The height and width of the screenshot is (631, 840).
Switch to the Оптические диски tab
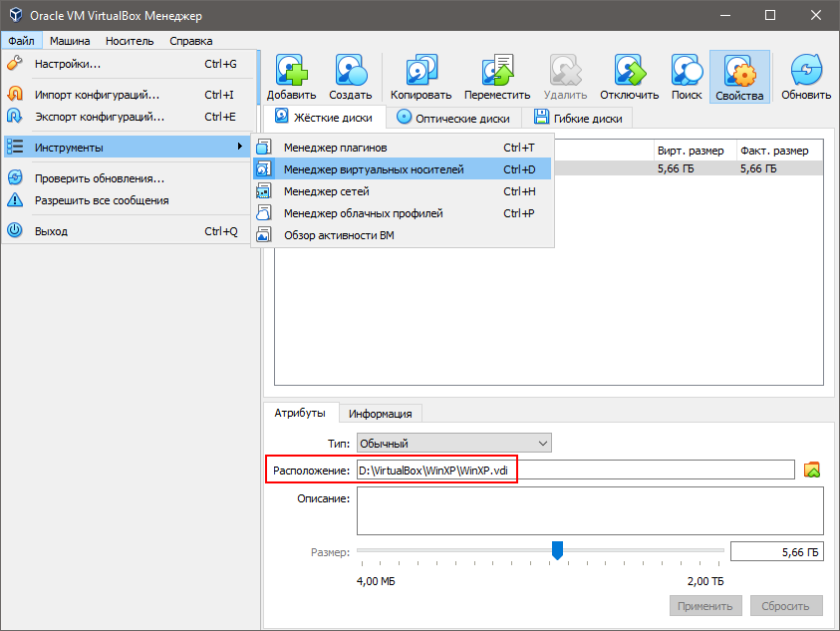[454, 118]
